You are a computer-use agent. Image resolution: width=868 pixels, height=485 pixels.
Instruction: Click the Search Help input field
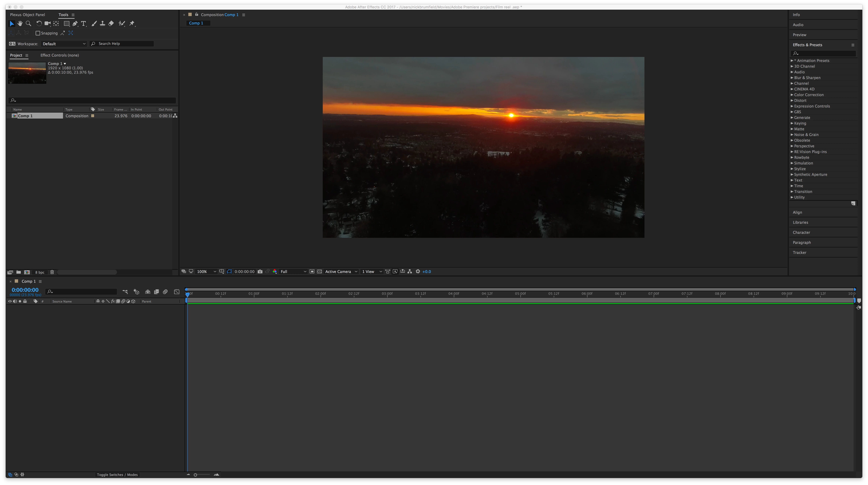click(125, 44)
